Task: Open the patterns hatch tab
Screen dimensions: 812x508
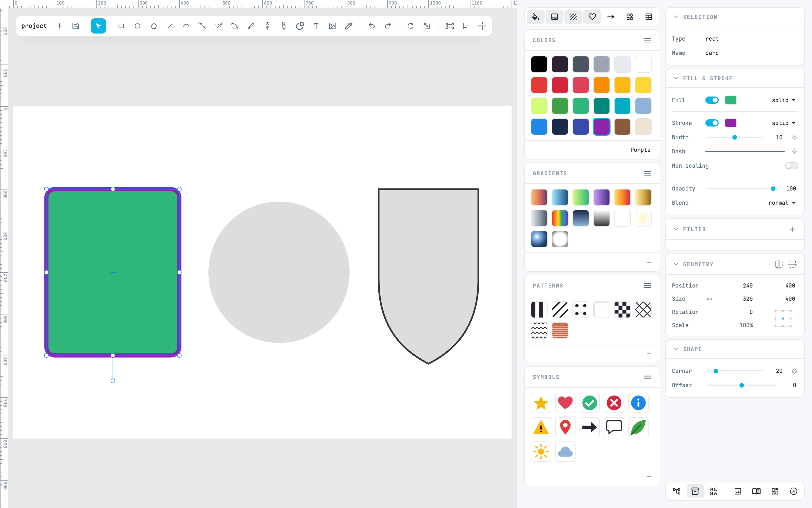Action: (x=573, y=17)
